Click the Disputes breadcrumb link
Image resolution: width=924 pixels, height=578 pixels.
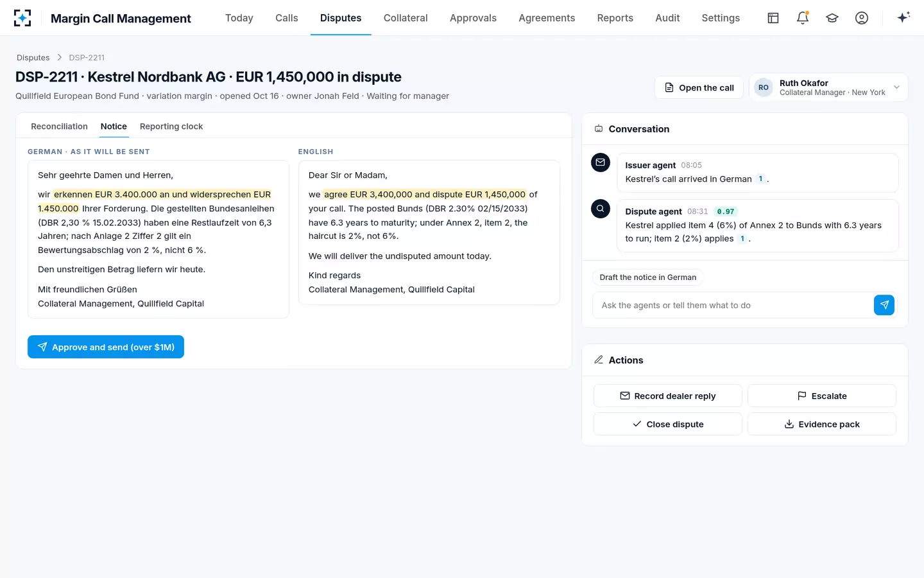pos(33,58)
